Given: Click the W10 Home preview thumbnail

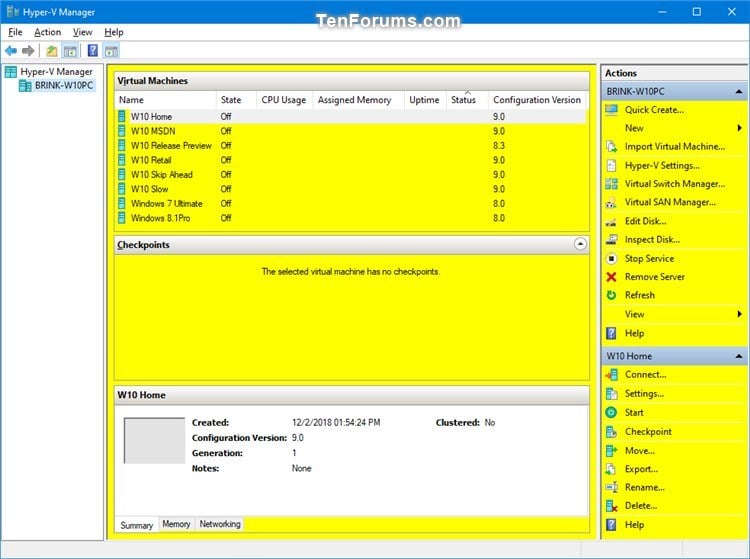Looking at the screenshot, I should pos(154,440).
